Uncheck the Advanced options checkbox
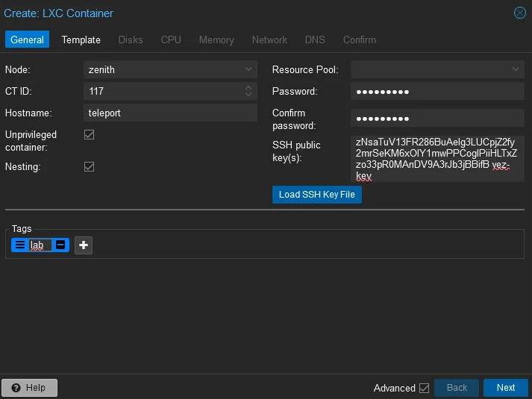The image size is (532, 399). pyautogui.click(x=425, y=388)
